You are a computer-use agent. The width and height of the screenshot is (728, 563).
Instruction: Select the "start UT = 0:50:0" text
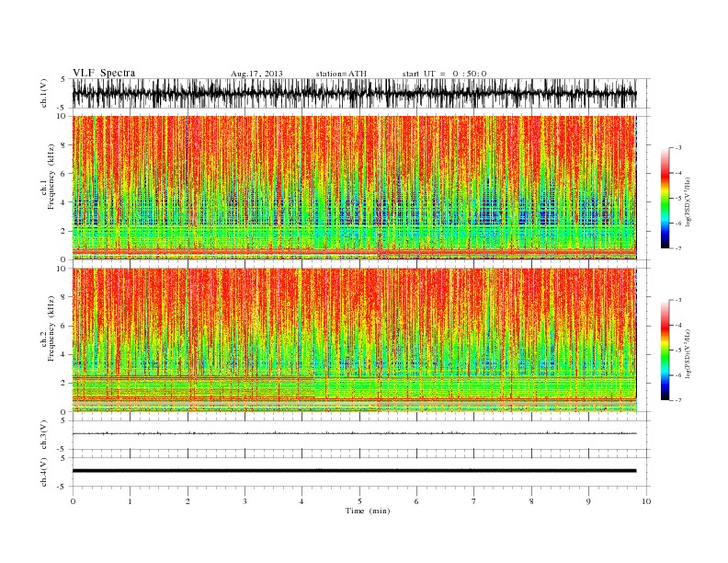(444, 74)
